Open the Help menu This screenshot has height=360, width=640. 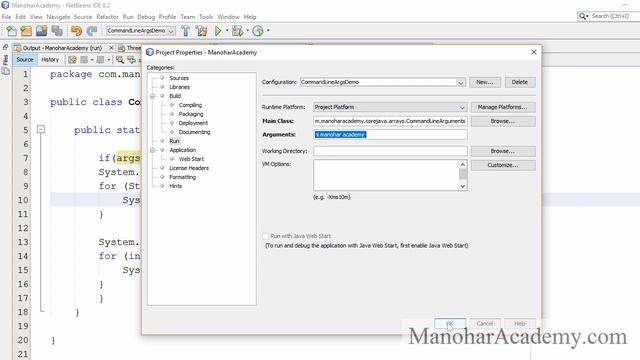(x=250, y=17)
